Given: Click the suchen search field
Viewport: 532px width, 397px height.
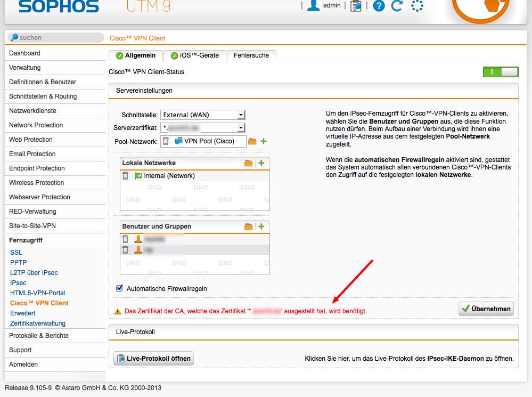Looking at the screenshot, I should 56,37.
